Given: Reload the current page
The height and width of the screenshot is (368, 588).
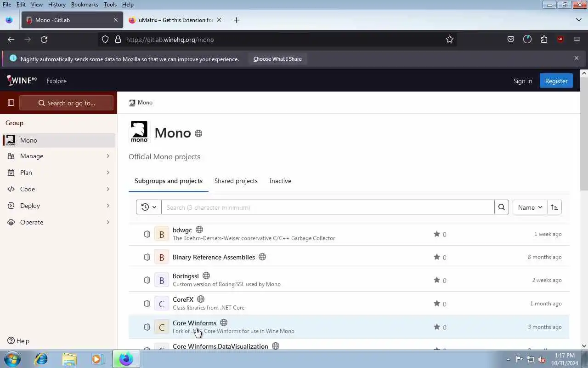Looking at the screenshot, I should pos(44,40).
